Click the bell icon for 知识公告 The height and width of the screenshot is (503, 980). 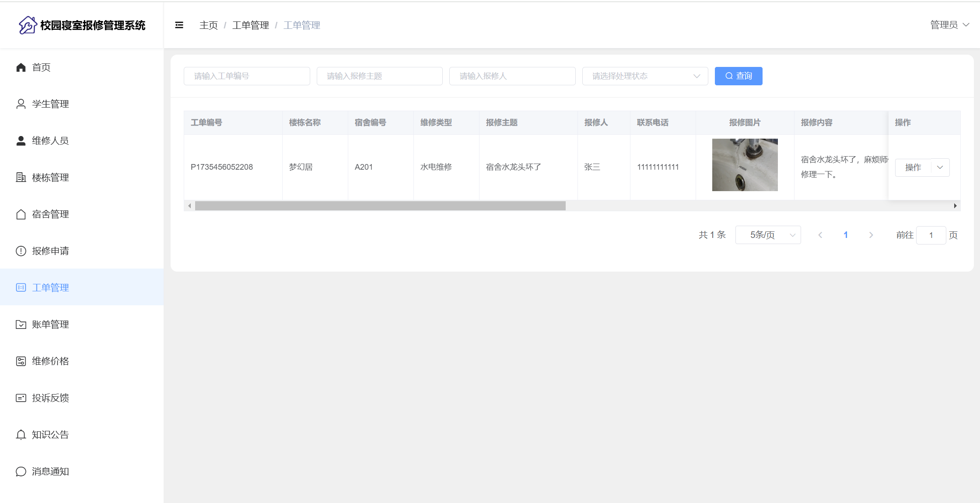21,435
